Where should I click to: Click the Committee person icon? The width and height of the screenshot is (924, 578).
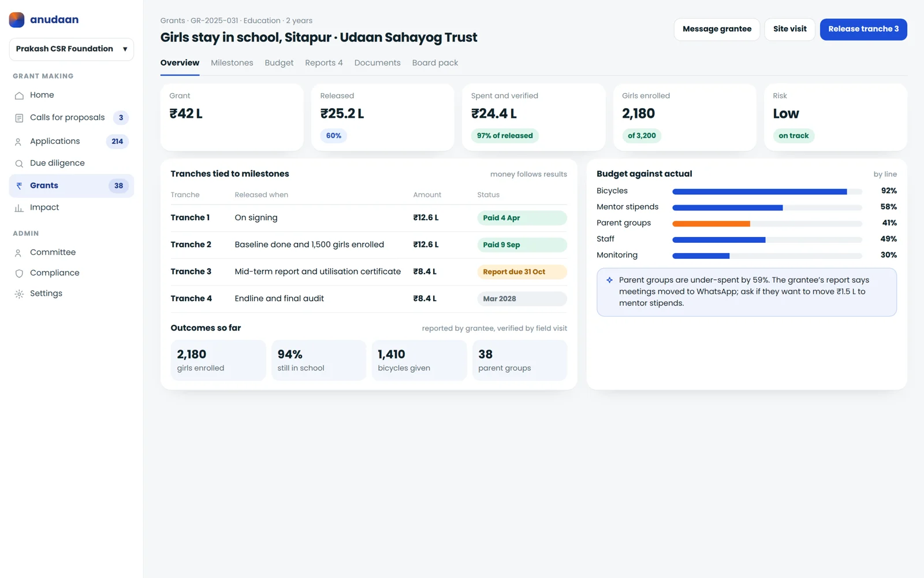[19, 253]
